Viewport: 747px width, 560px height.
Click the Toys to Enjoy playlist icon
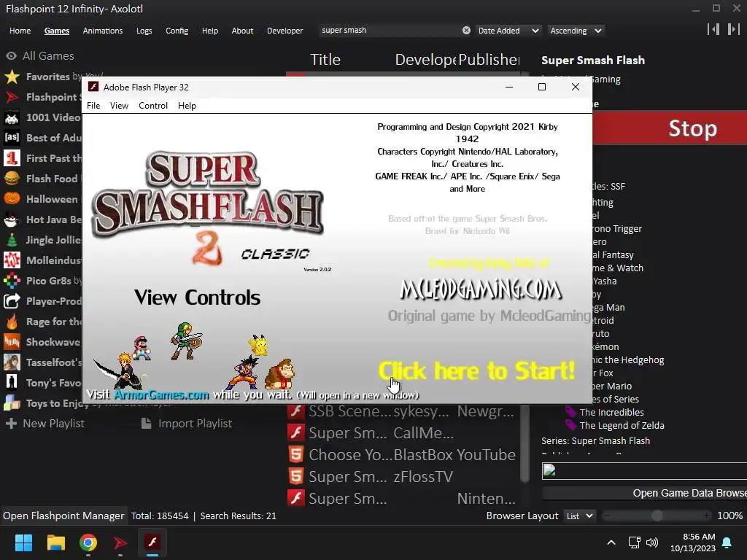[12, 403]
